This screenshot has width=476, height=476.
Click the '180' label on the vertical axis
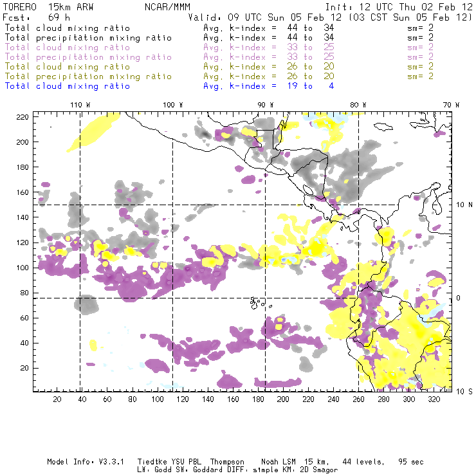tap(23, 167)
